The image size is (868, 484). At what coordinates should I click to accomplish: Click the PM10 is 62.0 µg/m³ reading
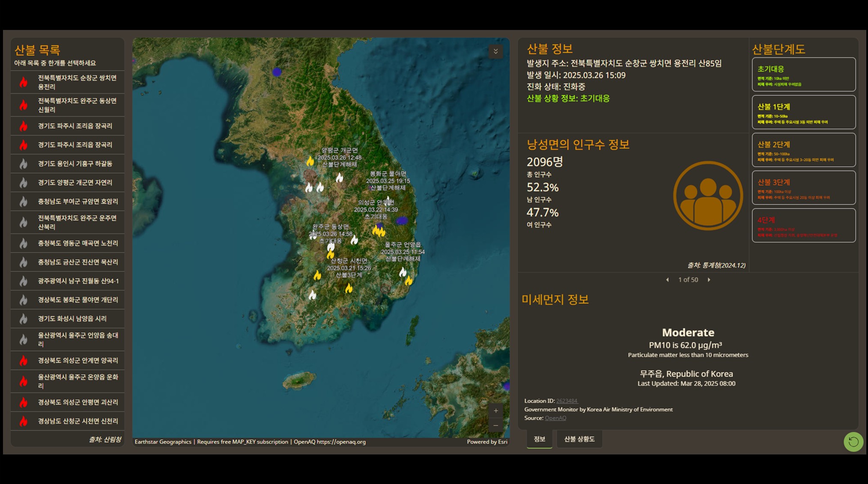(x=685, y=345)
